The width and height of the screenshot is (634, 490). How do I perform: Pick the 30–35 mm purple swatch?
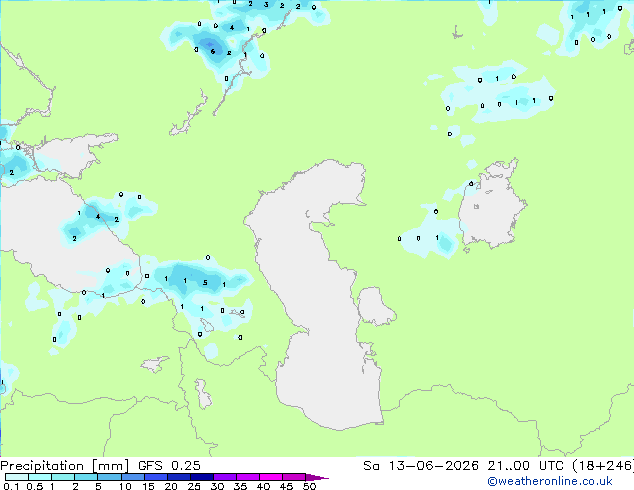pyautogui.click(x=224, y=477)
